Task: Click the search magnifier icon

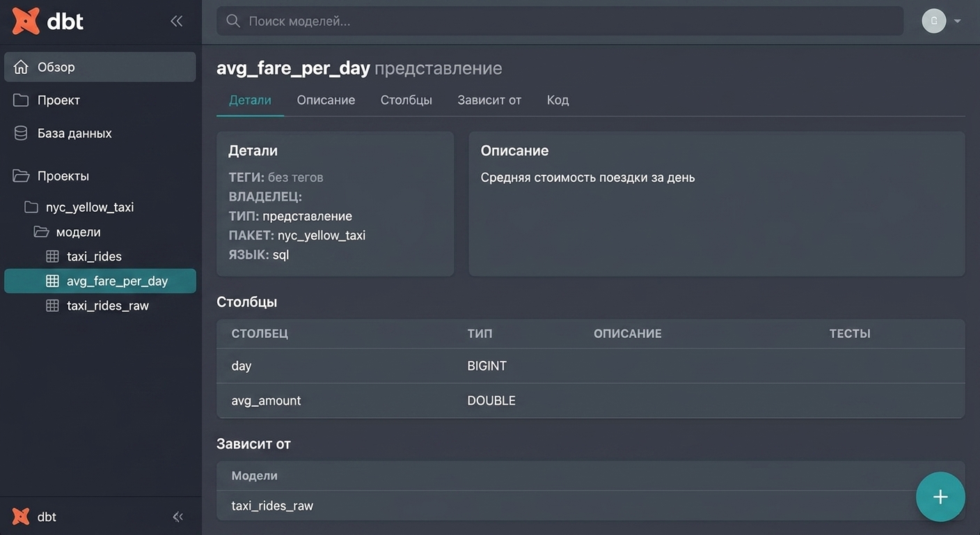Action: pyautogui.click(x=233, y=21)
